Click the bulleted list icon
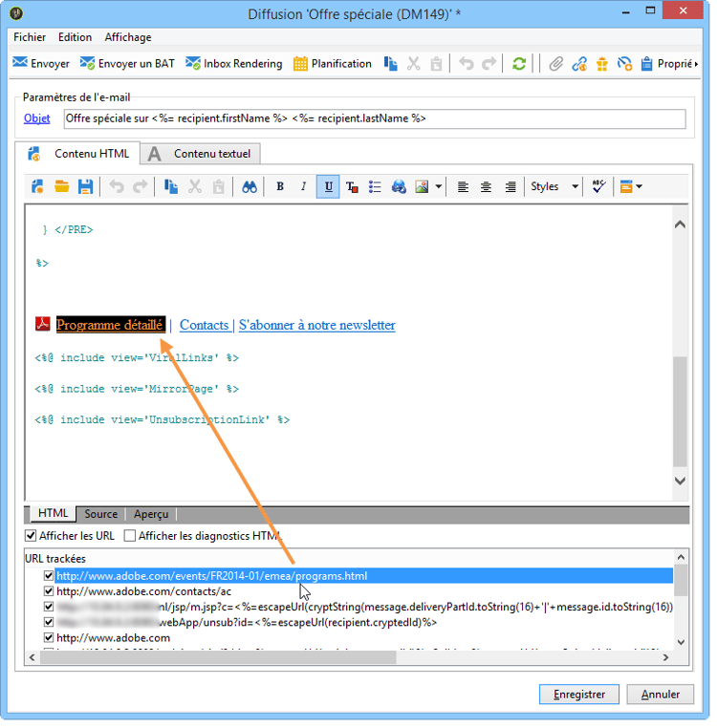Screen dimensions: 717x728 375,186
